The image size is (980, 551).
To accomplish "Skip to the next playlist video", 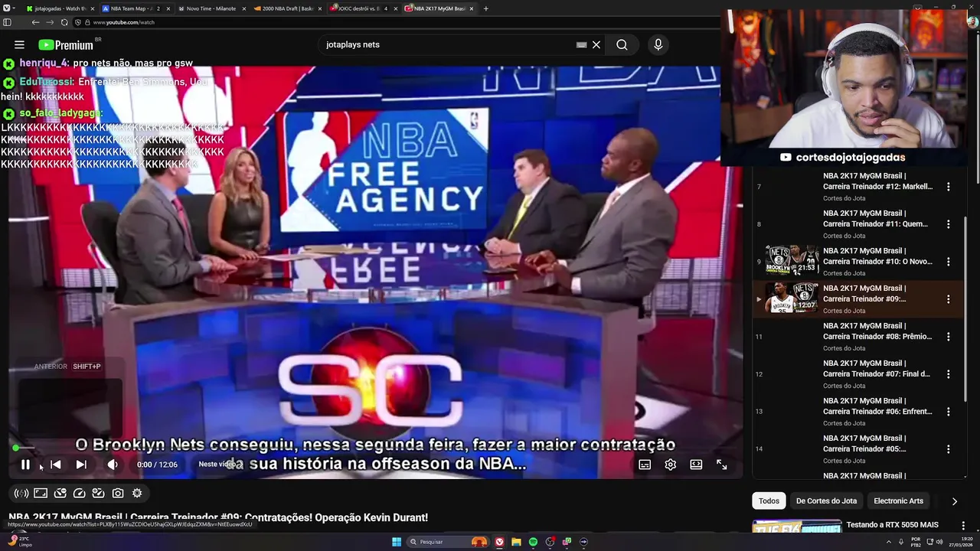I will (x=81, y=465).
